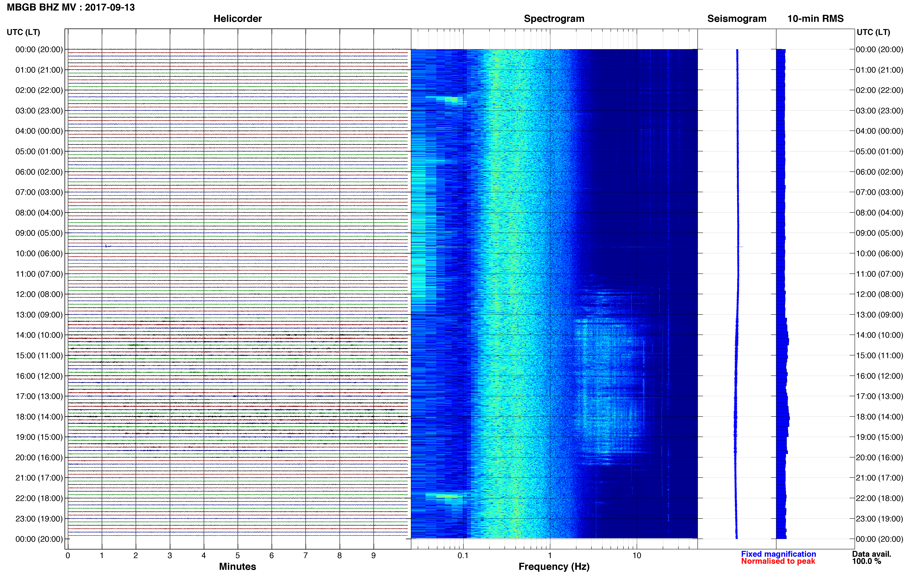Click right-side time label '12:00 (08:00)'

(x=879, y=294)
